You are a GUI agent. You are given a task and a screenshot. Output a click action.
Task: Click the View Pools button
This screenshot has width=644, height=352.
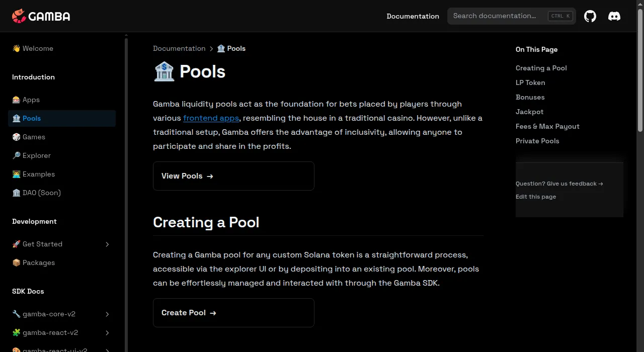tap(233, 176)
